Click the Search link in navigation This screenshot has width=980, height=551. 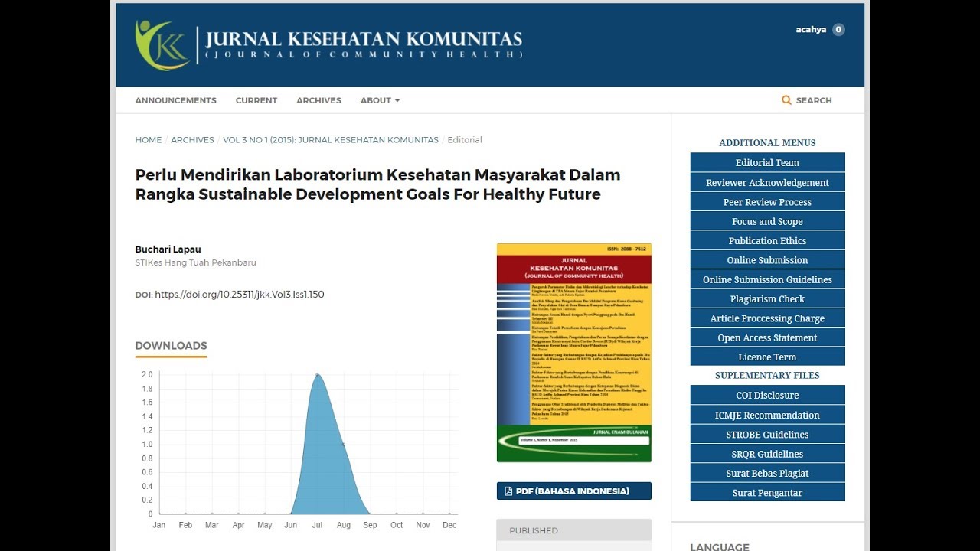point(814,100)
